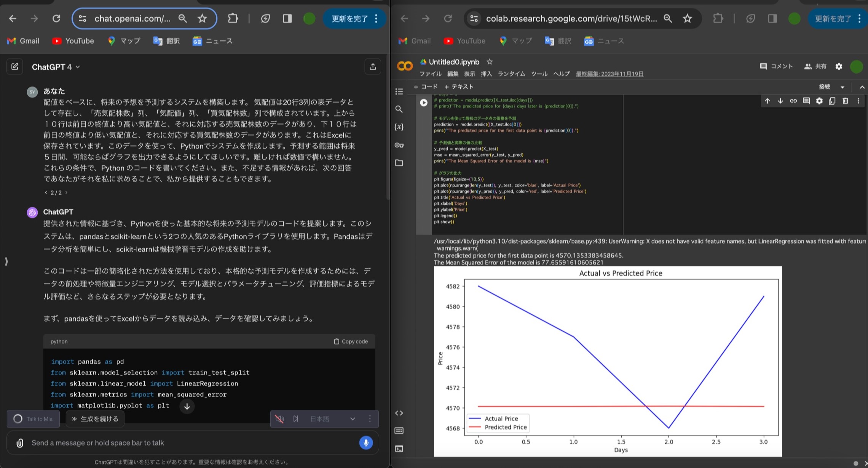Click the scroll-to-bottom arrow button

187,406
